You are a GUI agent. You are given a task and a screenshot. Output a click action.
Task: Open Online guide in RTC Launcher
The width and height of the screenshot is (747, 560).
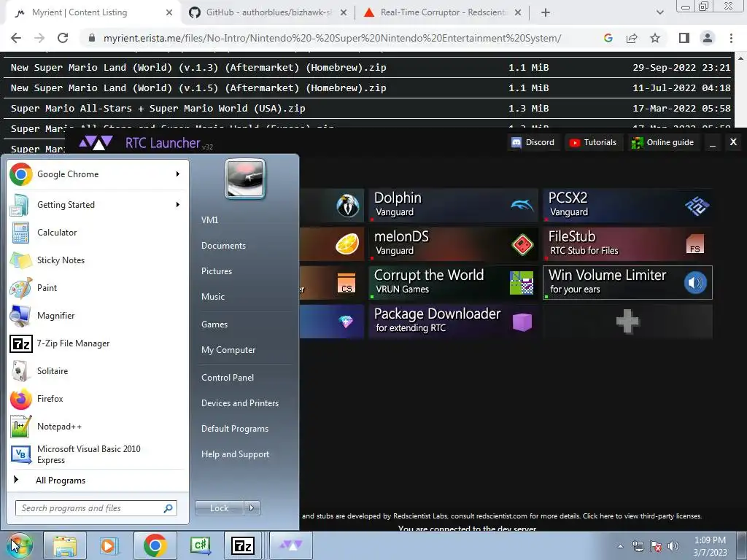pos(662,142)
